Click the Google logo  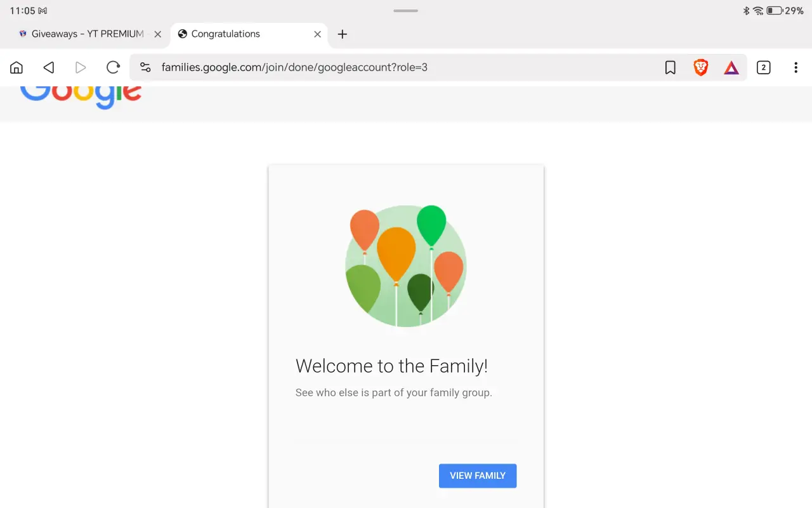pos(81,95)
